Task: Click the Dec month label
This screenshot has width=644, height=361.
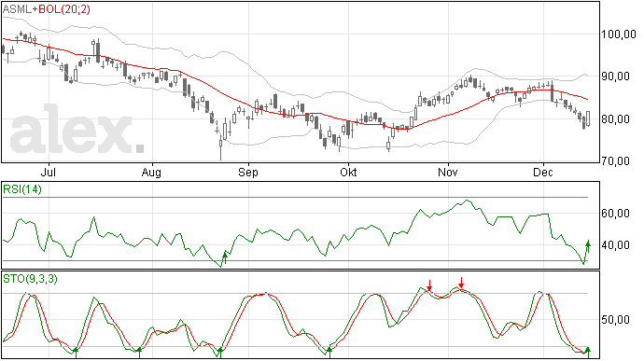Action: pos(543,172)
